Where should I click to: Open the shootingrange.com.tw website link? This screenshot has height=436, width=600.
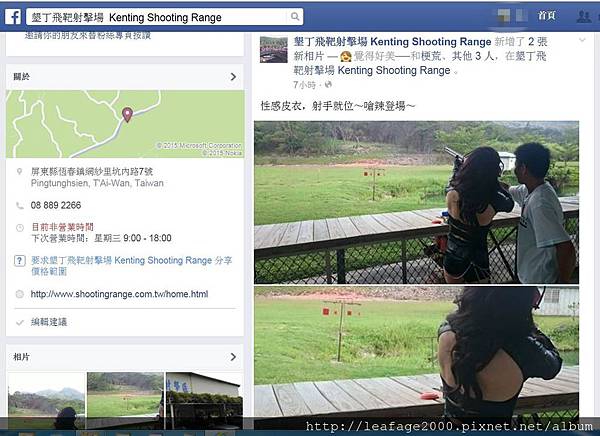click(x=119, y=294)
